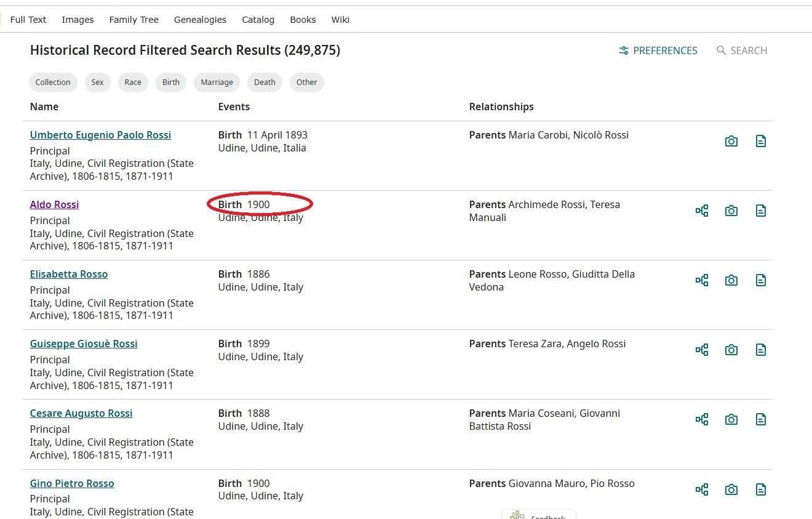Switch to Books tab

(303, 20)
